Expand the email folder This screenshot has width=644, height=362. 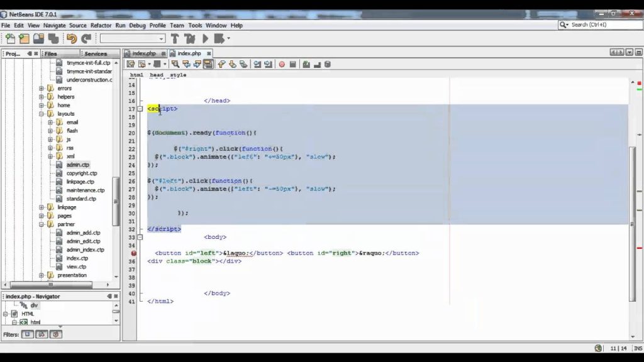[x=50, y=123]
